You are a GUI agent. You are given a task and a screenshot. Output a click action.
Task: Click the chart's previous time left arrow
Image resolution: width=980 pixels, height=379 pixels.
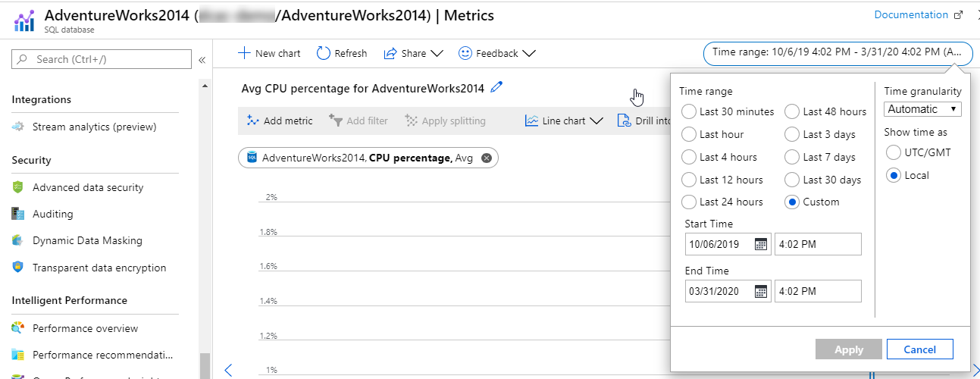pos(228,371)
